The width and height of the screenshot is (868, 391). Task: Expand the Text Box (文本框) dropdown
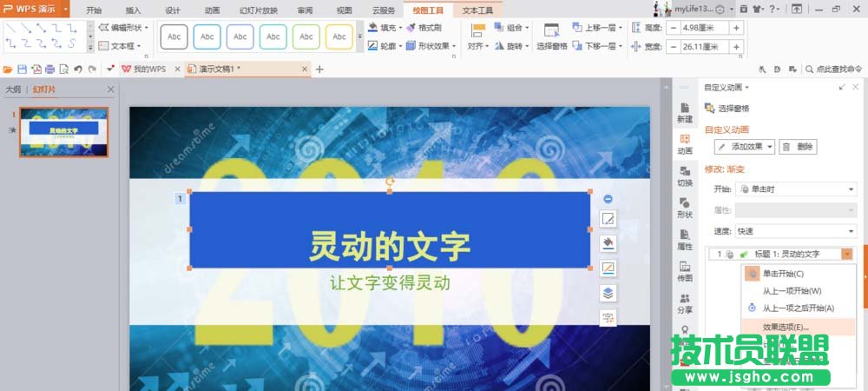click(x=139, y=46)
